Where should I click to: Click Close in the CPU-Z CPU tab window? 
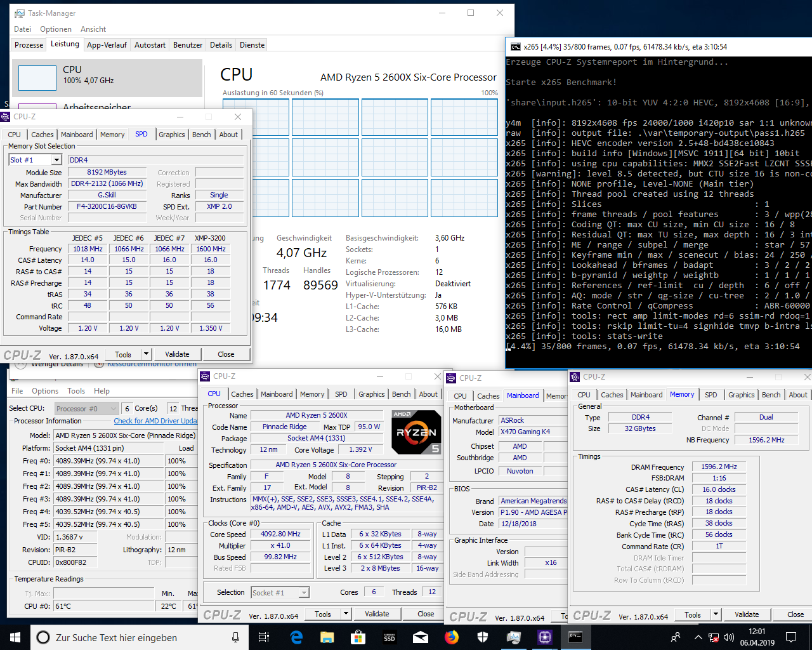(x=426, y=614)
